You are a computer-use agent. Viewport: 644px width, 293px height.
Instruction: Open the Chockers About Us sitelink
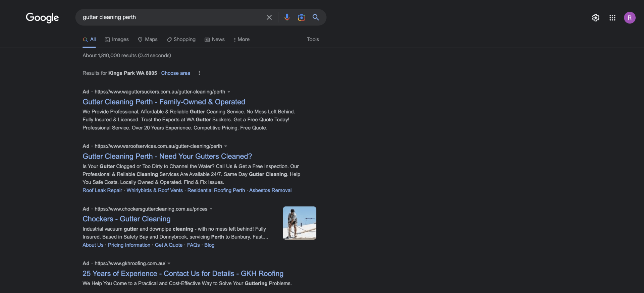[93, 245]
